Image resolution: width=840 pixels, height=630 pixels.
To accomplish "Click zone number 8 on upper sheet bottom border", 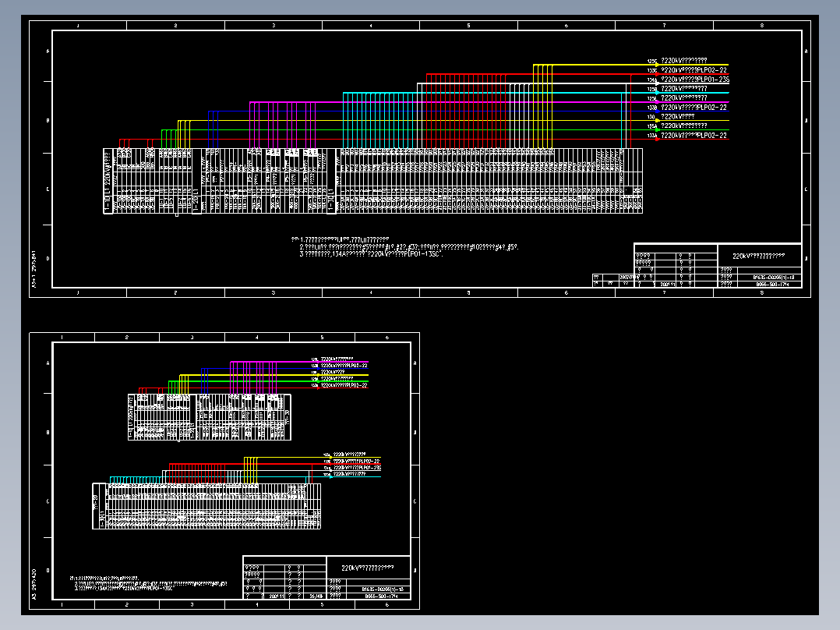I will tap(762, 292).
